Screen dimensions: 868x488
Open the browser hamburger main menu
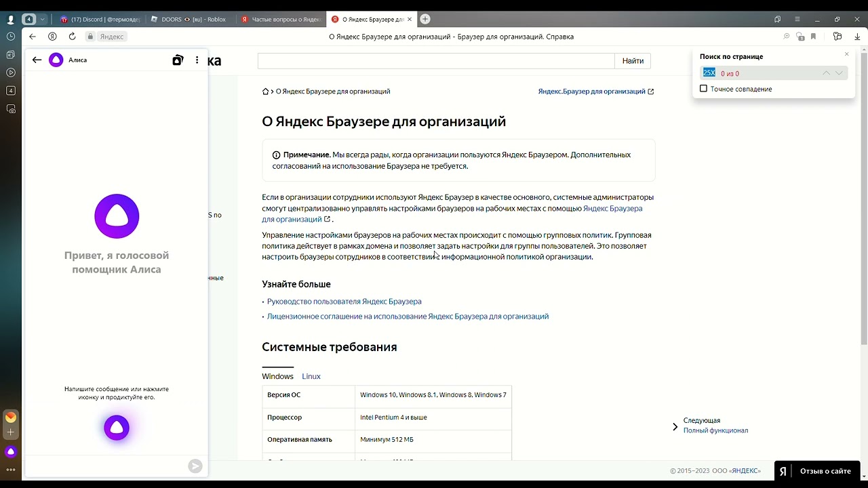point(797,20)
